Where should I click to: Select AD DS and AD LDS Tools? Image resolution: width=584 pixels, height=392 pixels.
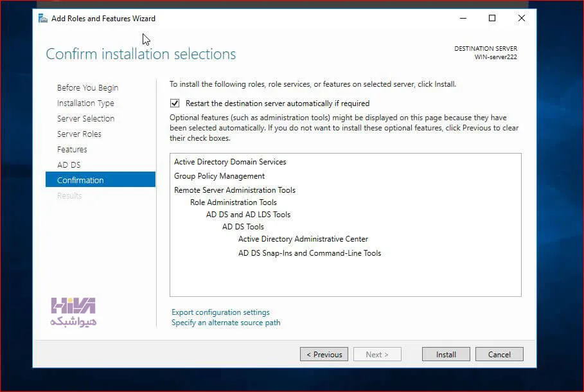248,215
